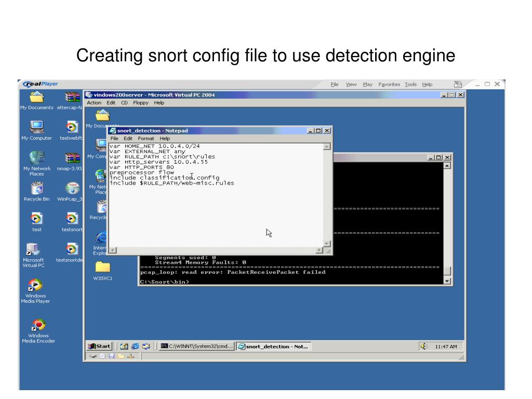Screen dimensions: 532x399
Task: Click the CD drive status icon in Virtual PC
Action: [102, 356]
